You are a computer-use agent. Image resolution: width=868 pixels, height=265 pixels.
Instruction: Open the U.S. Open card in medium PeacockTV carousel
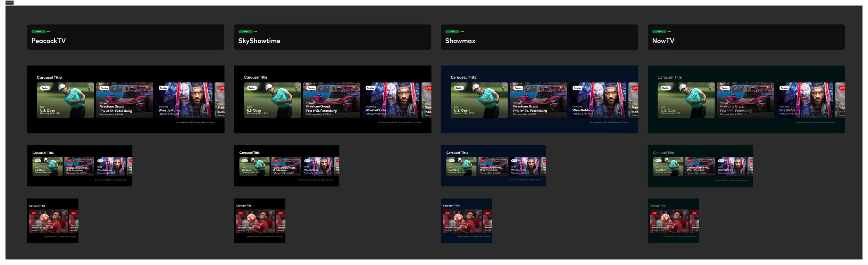[48, 167]
